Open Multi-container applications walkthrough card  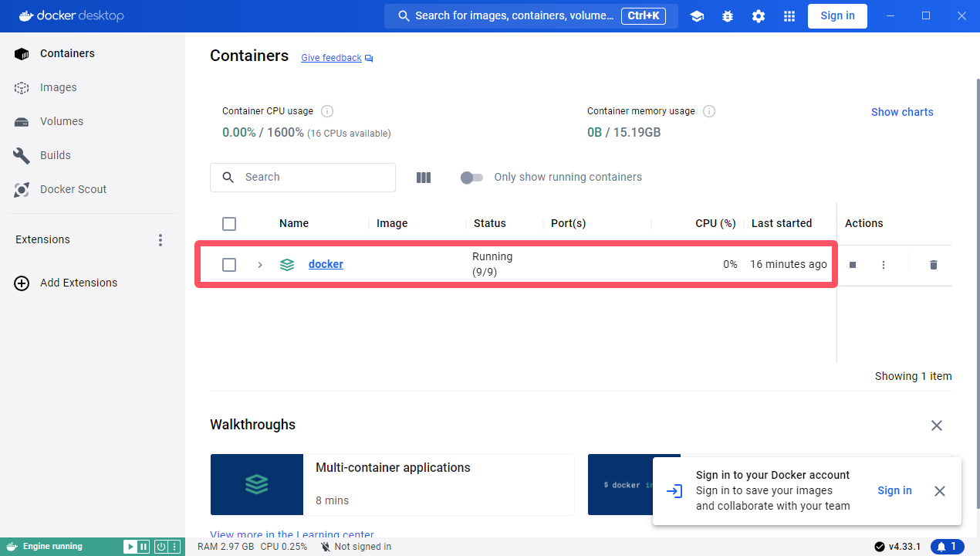(x=392, y=485)
